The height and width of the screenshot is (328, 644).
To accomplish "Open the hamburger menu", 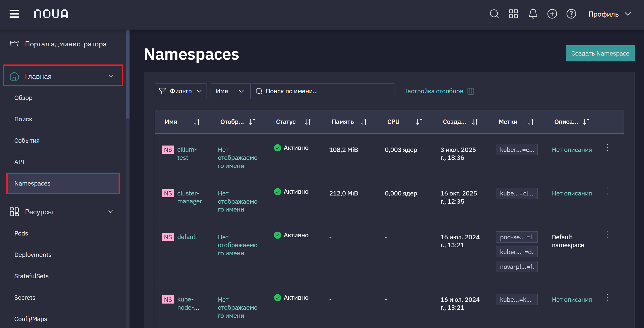I will pyautogui.click(x=14, y=14).
